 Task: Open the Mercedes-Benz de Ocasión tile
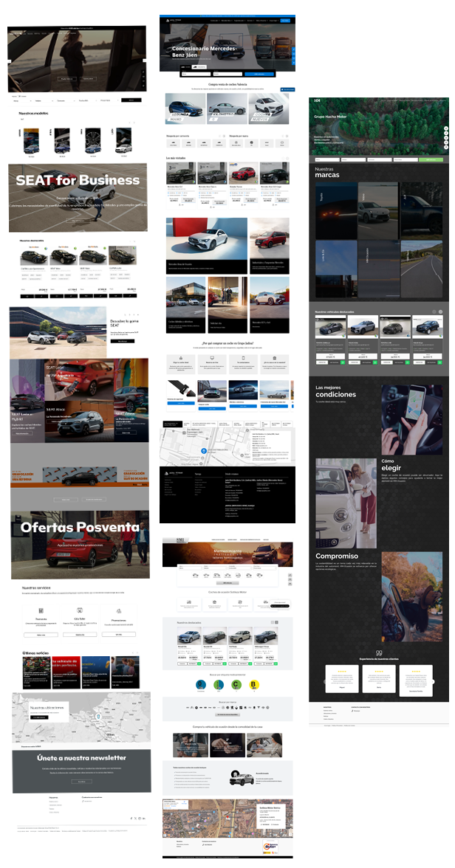click(x=207, y=246)
